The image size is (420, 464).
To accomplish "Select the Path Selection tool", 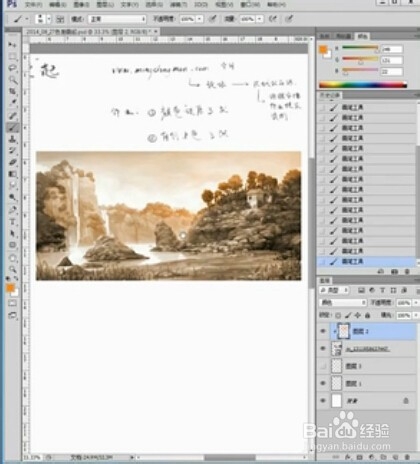I will coord(12,233).
